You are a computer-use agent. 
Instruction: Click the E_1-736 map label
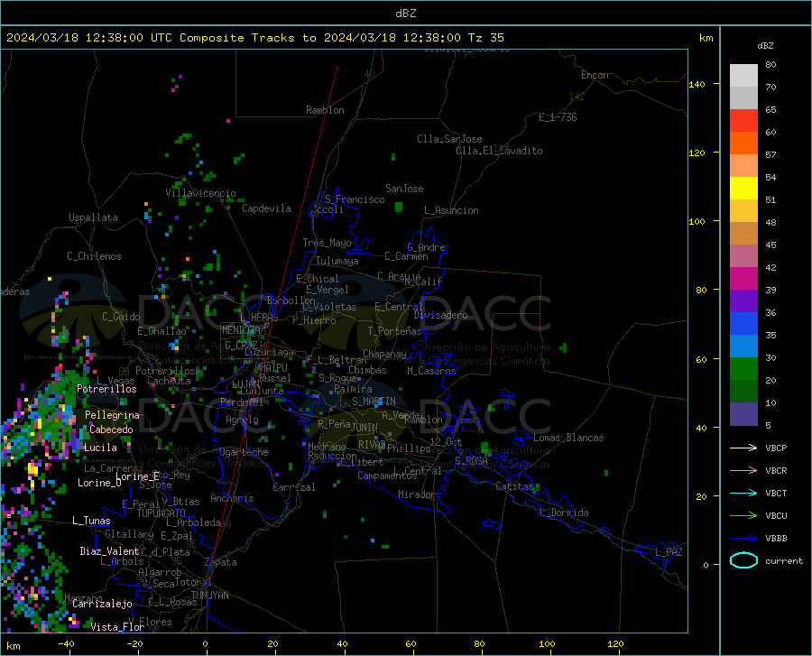pyautogui.click(x=558, y=117)
